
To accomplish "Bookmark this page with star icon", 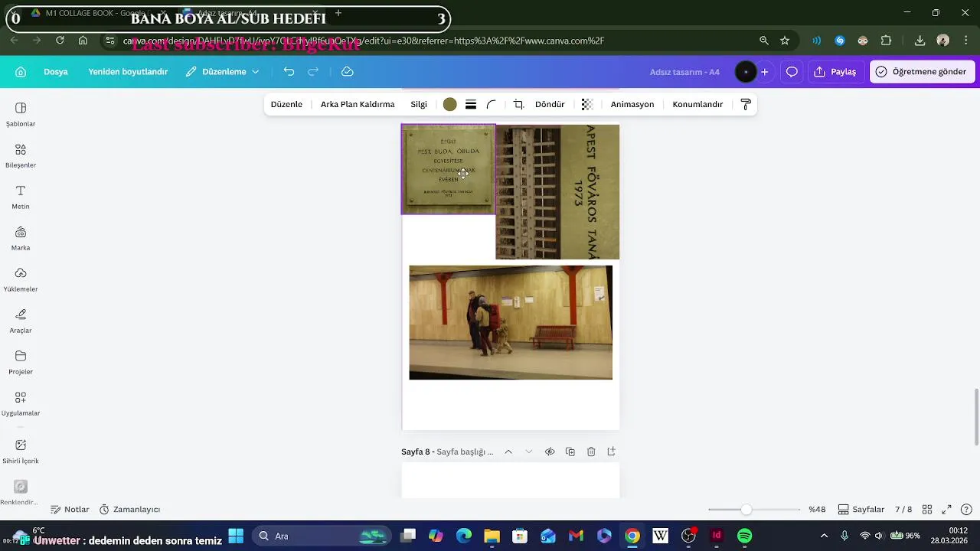I will (785, 41).
